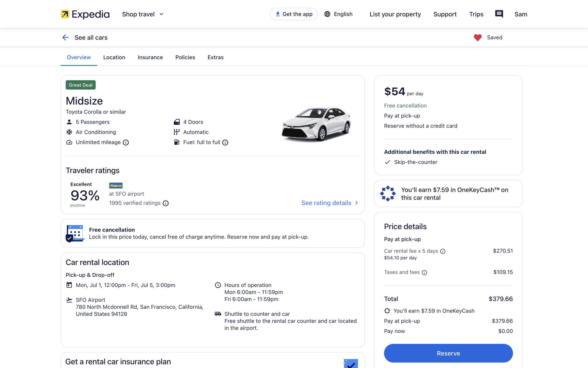The width and height of the screenshot is (588, 368).
Task: Click the green Free cancellation text in price card
Action: (x=405, y=105)
